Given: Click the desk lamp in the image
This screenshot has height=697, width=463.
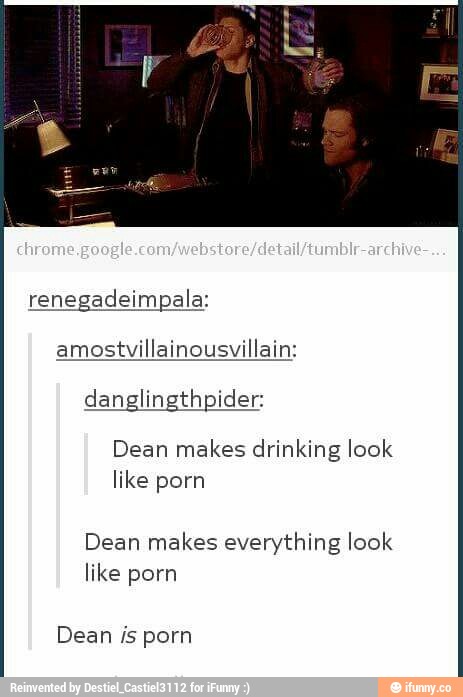Looking at the screenshot, I should click(x=44, y=131).
